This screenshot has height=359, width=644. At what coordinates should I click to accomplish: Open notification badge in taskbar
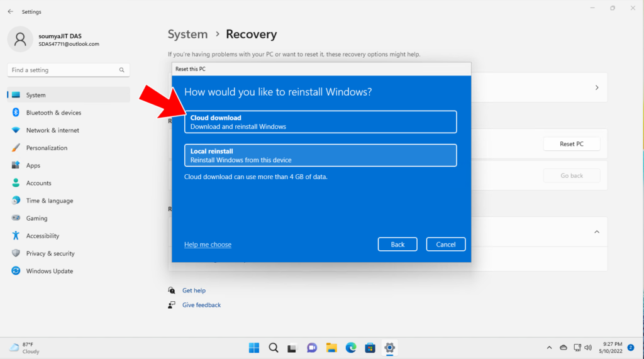631,348
